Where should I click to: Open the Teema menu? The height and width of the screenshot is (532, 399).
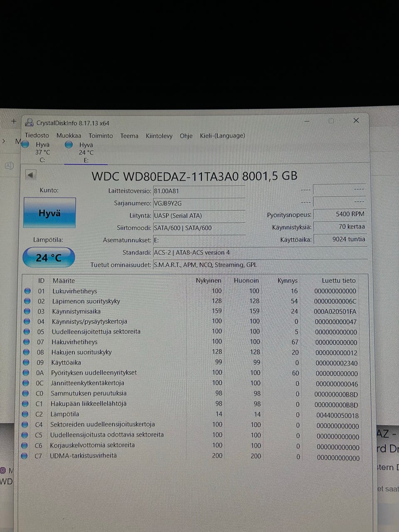point(129,135)
